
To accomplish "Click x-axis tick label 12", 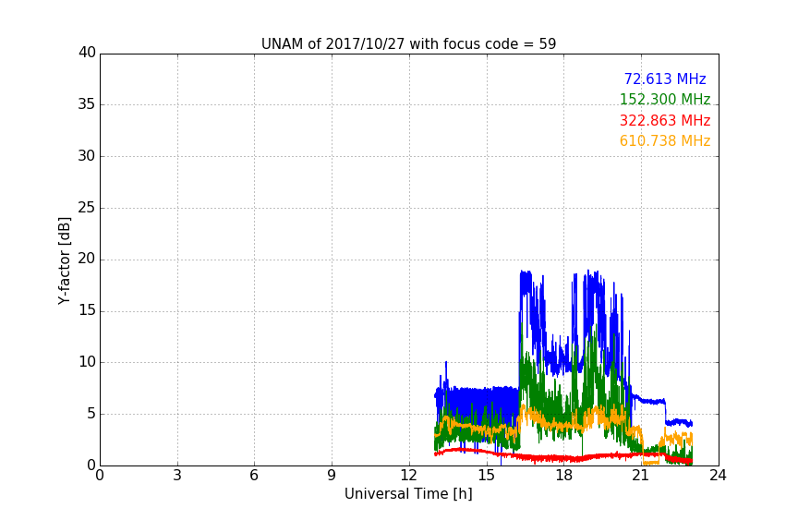I will (x=408, y=476).
